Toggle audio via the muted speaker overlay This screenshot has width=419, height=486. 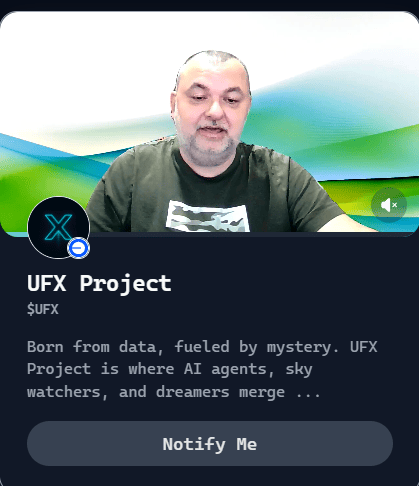click(389, 205)
